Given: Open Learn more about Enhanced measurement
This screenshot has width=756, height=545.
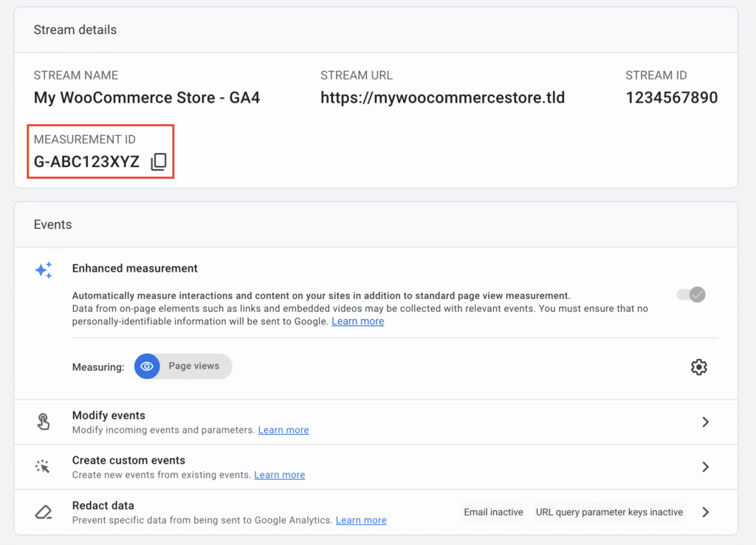Looking at the screenshot, I should point(357,321).
